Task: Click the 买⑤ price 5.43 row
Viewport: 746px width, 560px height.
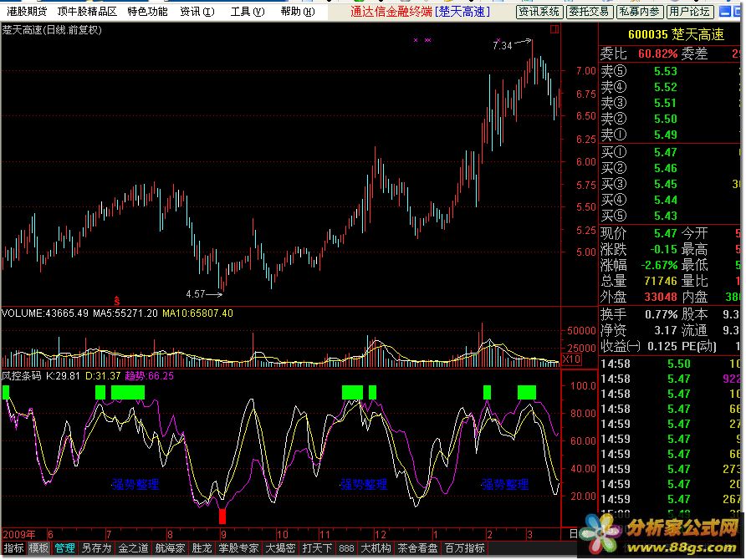Action: click(x=669, y=216)
